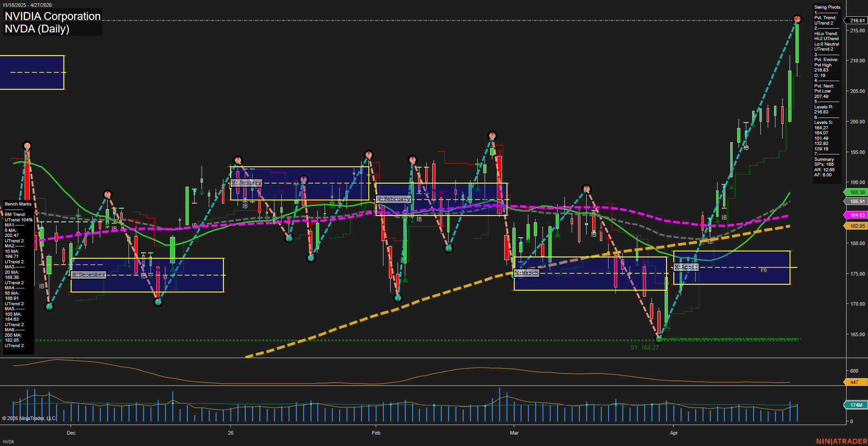868x446 pixels.
Task: Click the pivot low marker near S1 164.27
Action: [658, 339]
